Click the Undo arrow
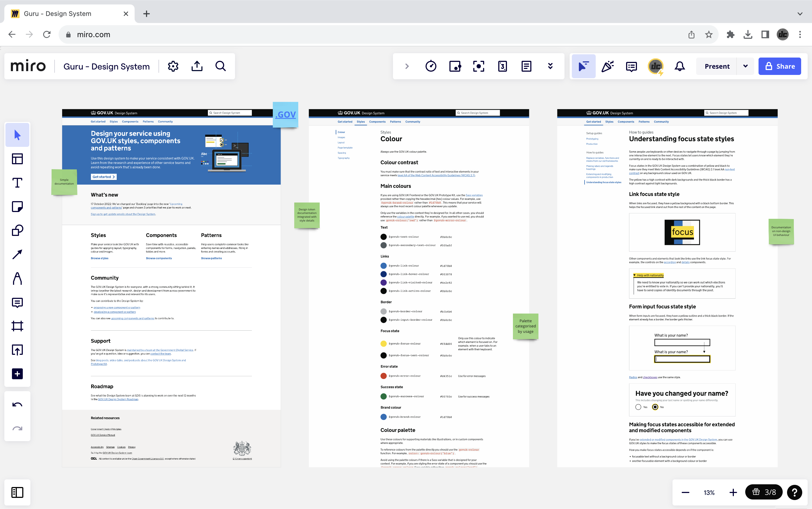This screenshot has width=812, height=509. click(x=17, y=405)
